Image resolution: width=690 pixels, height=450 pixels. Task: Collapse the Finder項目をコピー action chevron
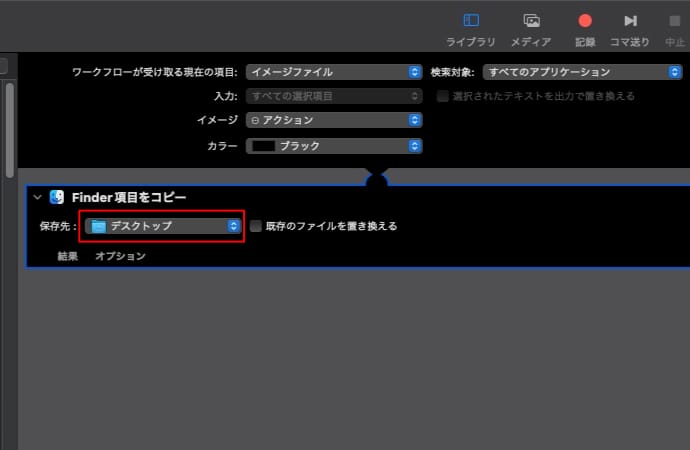coord(38,198)
